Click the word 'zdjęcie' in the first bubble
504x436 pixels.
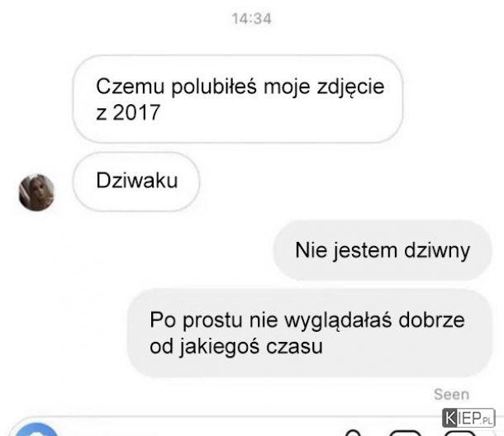(x=350, y=87)
